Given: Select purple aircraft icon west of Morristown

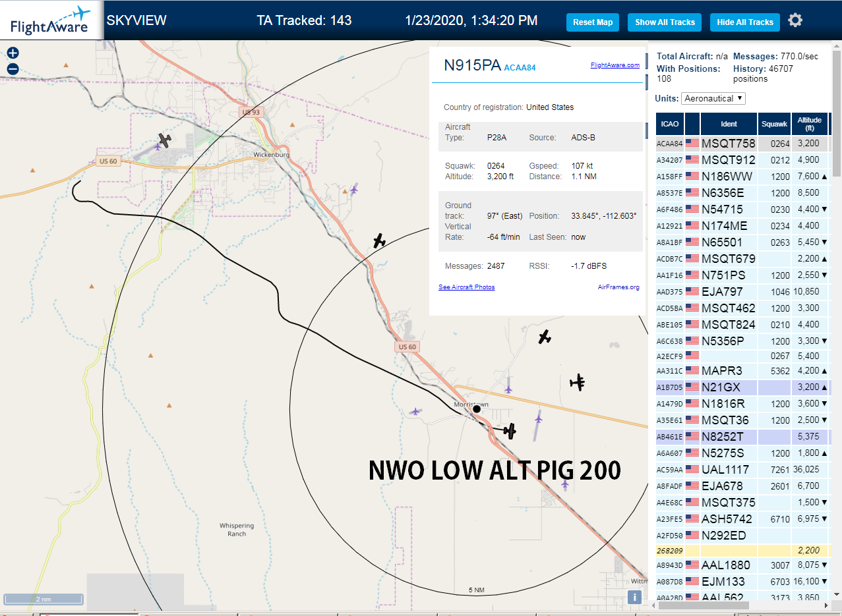Looking at the screenshot, I should (x=415, y=412).
